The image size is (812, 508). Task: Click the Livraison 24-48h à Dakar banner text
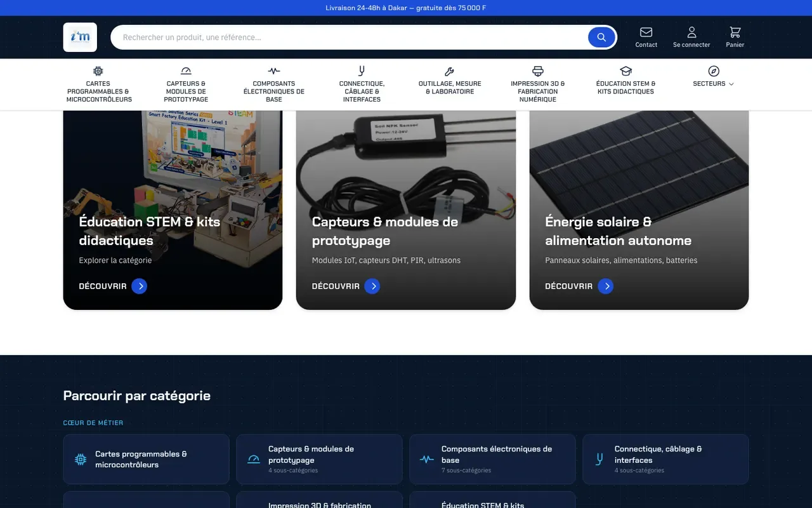pos(406,8)
